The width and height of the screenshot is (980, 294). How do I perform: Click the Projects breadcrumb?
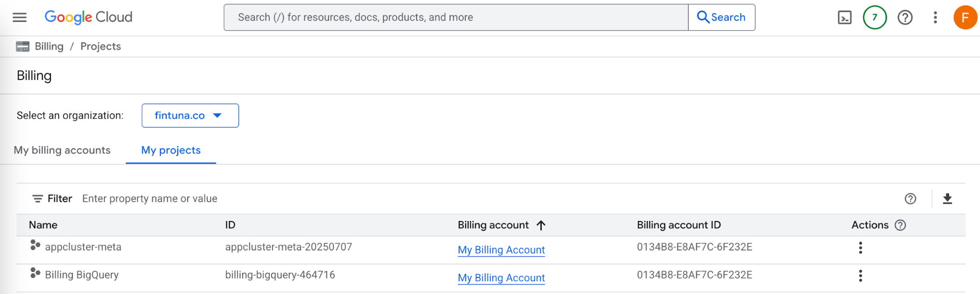[x=101, y=47]
